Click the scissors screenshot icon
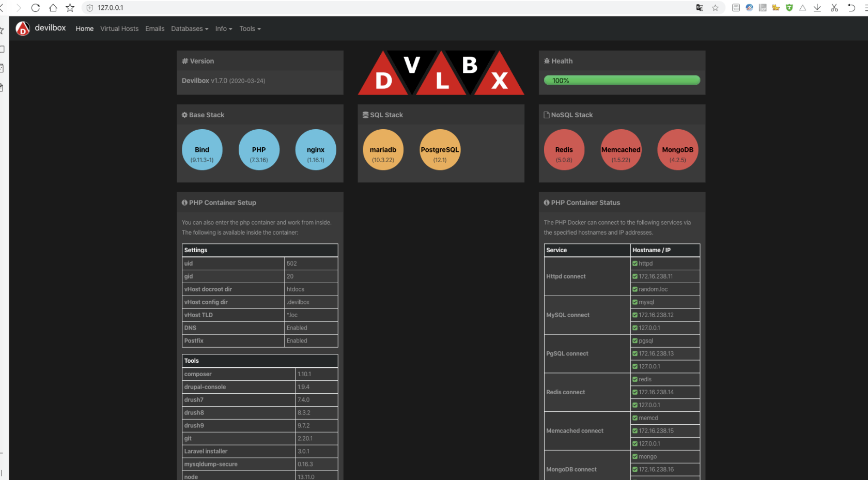The width and height of the screenshot is (868, 480). [x=834, y=8]
